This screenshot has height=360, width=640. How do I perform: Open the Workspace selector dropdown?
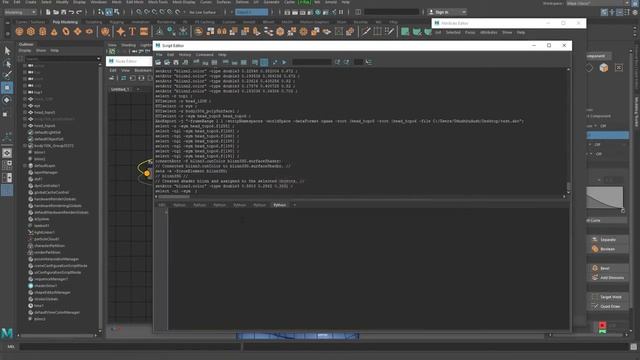(x=598, y=3)
